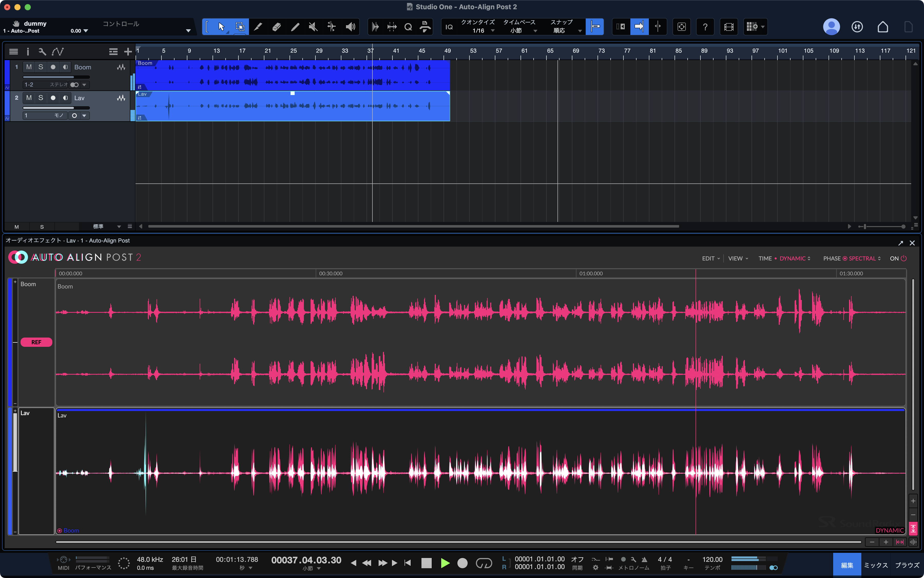Viewport: 924px width, 578px height.
Task: Zoom to fit in the plugin waveform
Action: (x=900, y=542)
